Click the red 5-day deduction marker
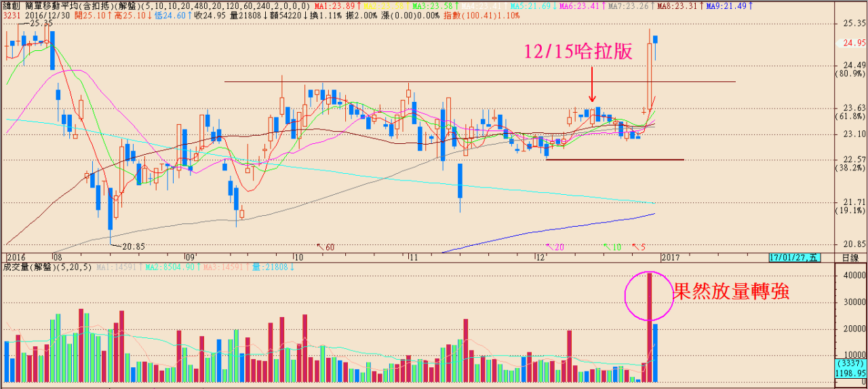Screen dimensions: 868x389 click(x=639, y=247)
